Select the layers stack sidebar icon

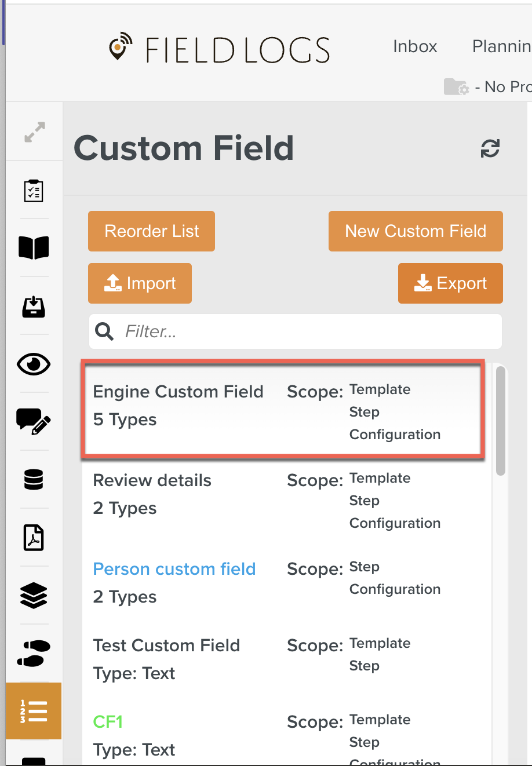(x=34, y=596)
